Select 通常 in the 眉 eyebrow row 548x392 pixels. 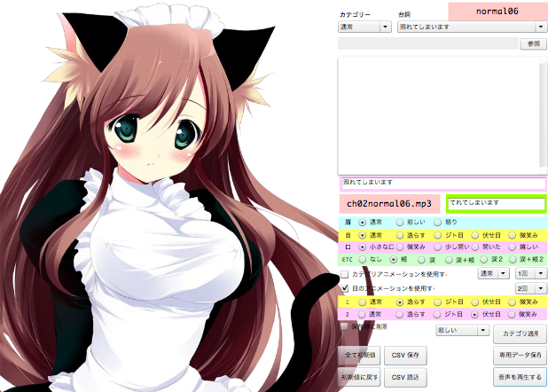point(363,223)
